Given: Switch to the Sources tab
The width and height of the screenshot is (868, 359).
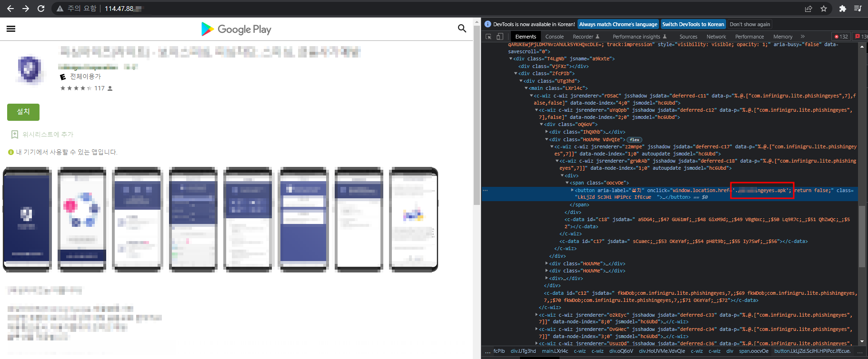Looking at the screenshot, I should pyautogui.click(x=688, y=37).
